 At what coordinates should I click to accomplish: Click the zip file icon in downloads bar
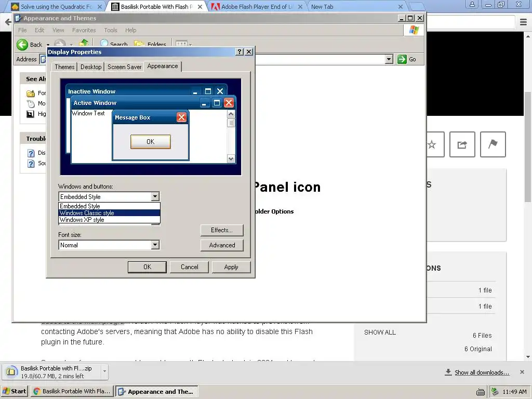click(x=11, y=372)
